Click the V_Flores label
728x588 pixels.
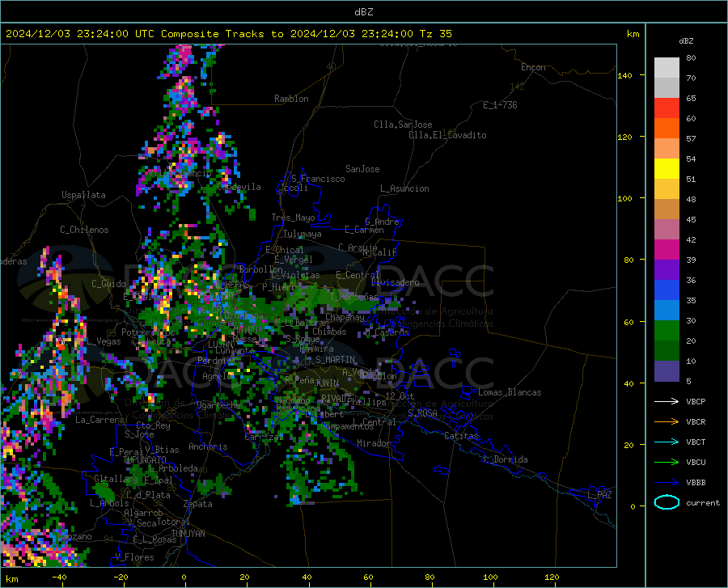134,557
